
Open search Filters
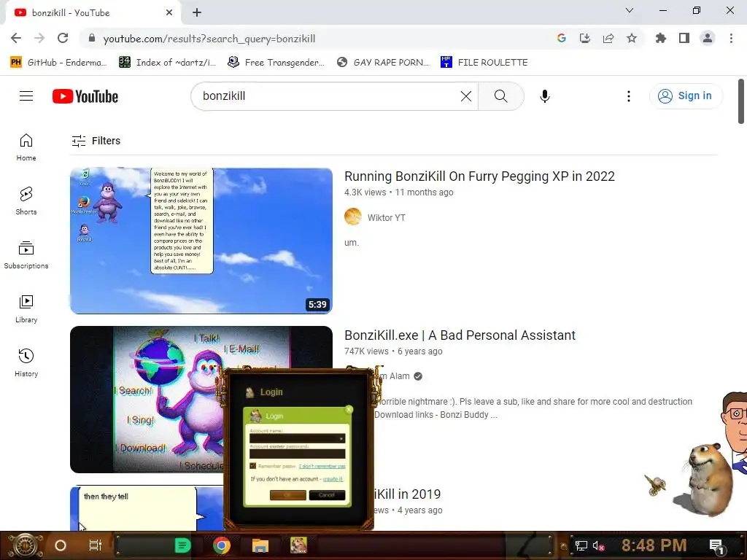pyautogui.click(x=96, y=141)
